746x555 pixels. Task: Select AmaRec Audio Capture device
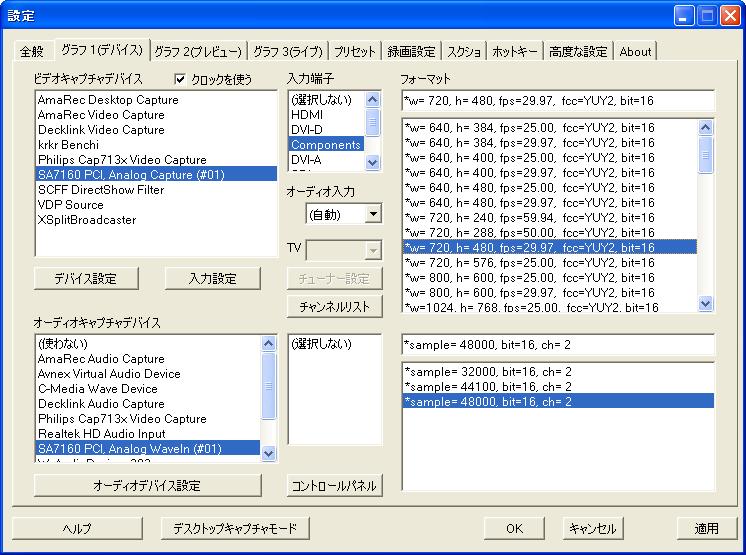coord(148,359)
